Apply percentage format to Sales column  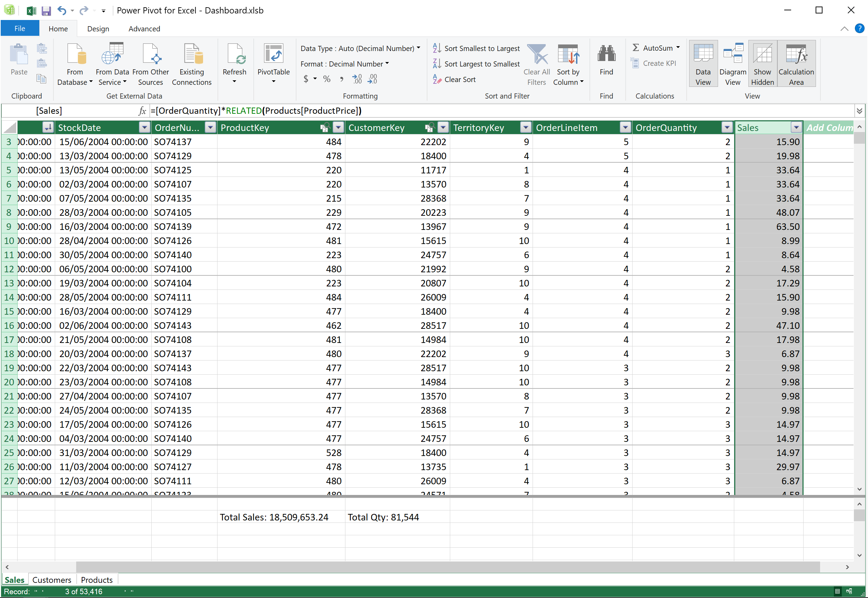click(x=326, y=79)
